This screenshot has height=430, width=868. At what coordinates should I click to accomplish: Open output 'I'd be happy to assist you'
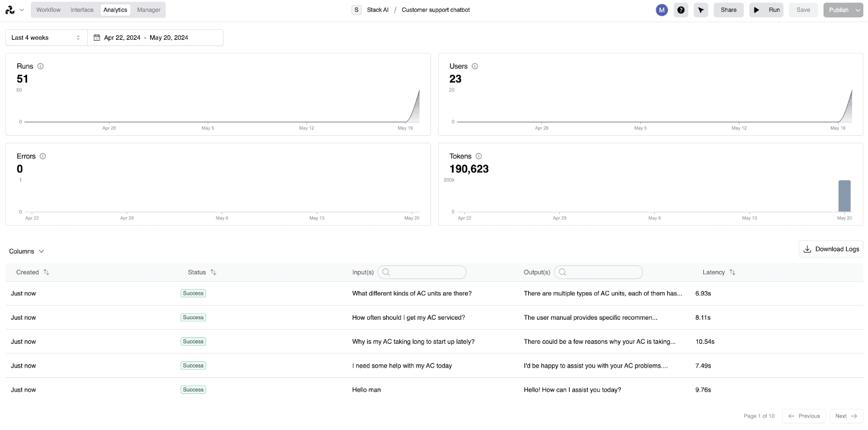[596, 366]
